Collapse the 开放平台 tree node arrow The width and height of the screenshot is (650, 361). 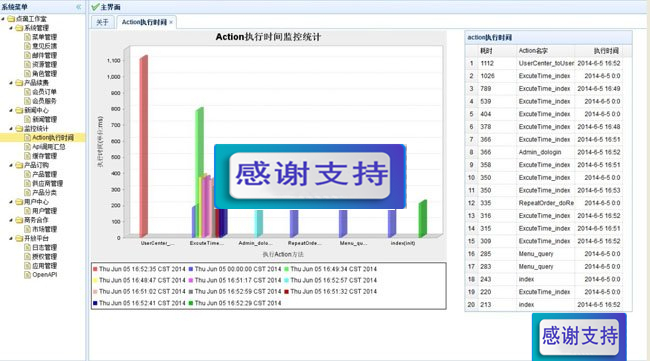click(x=11, y=238)
